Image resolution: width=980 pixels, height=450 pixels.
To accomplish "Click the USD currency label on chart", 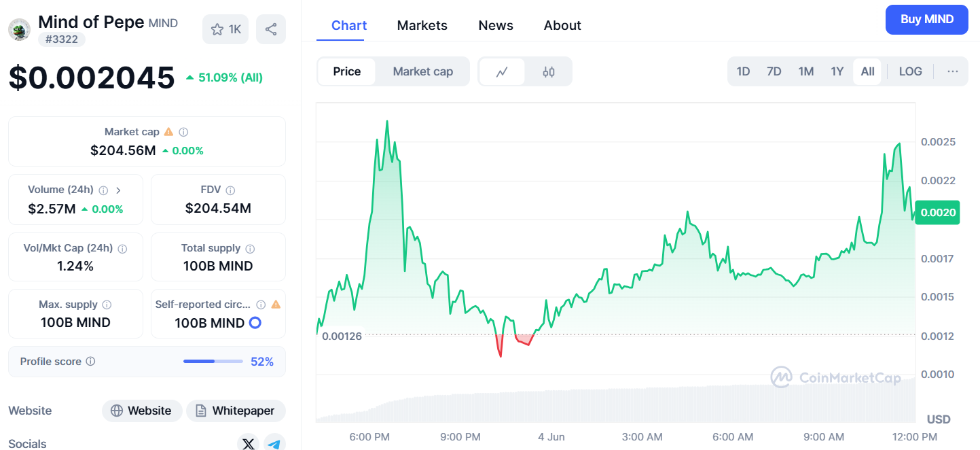I will (939, 419).
